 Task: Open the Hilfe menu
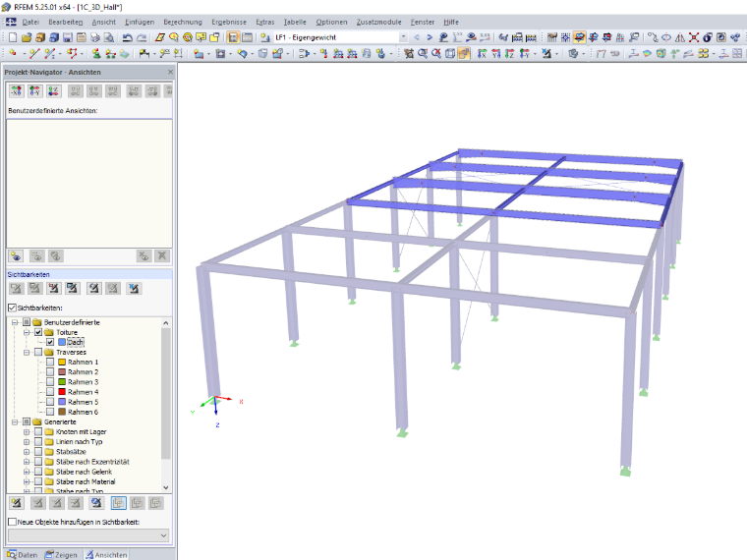[x=451, y=22]
